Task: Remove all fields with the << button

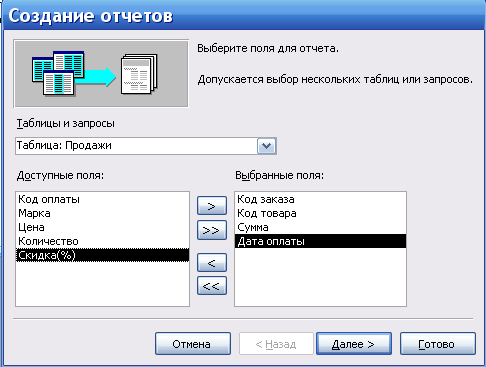Action: (x=212, y=286)
